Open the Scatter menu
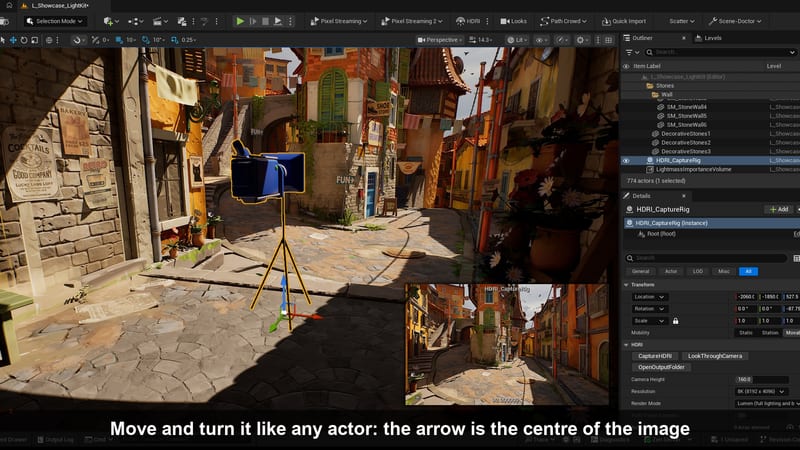 [x=682, y=21]
